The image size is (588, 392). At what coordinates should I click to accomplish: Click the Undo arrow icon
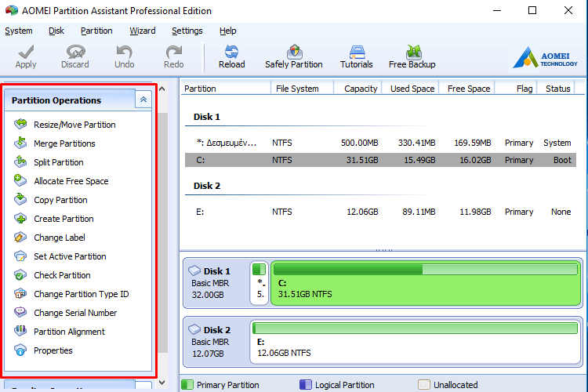click(124, 52)
